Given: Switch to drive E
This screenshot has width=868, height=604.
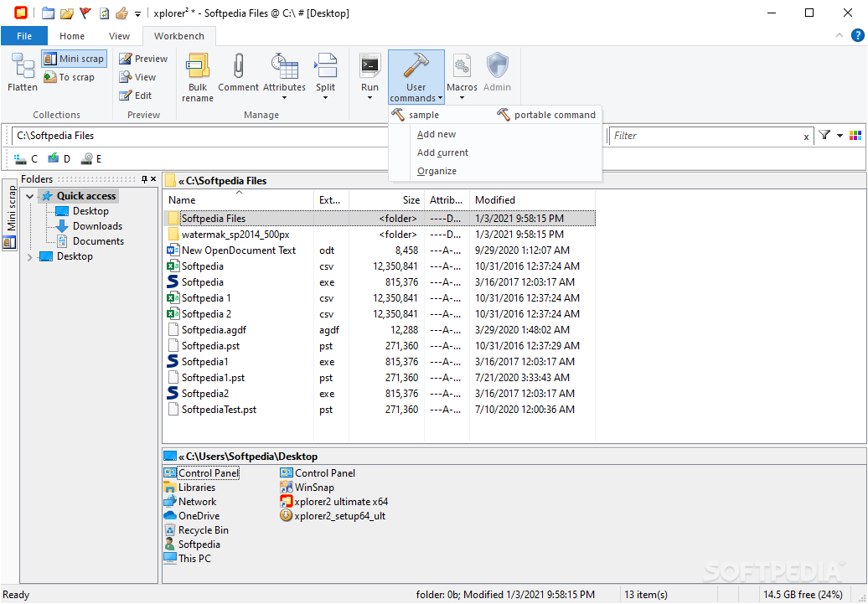Looking at the screenshot, I should click(91, 159).
